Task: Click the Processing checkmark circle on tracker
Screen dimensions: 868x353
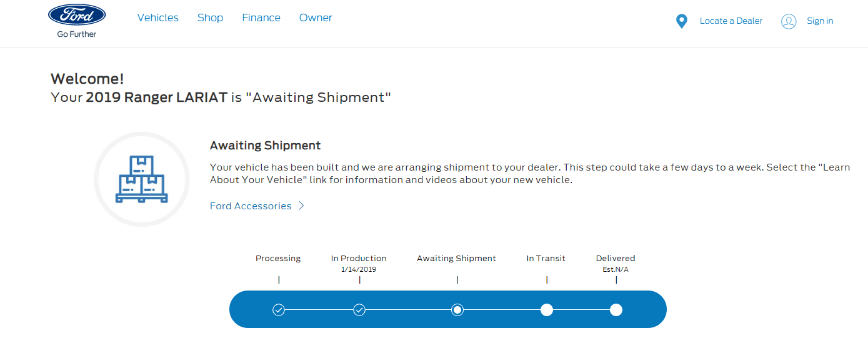Action: (279, 309)
